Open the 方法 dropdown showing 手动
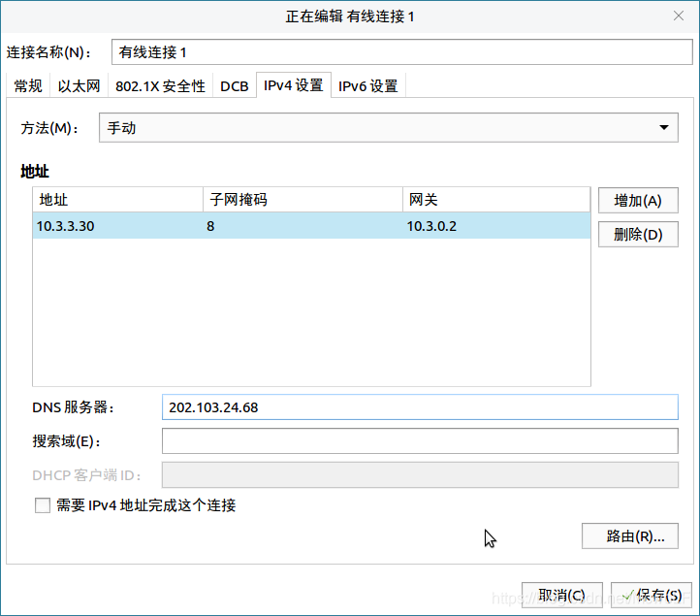Screen dimensions: 700x616 pyautogui.click(x=389, y=128)
